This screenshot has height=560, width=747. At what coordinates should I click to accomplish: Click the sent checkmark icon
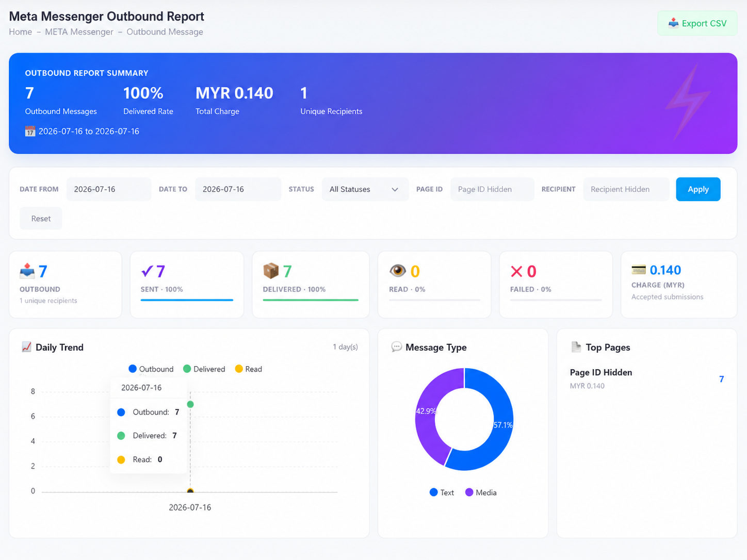pyautogui.click(x=147, y=271)
